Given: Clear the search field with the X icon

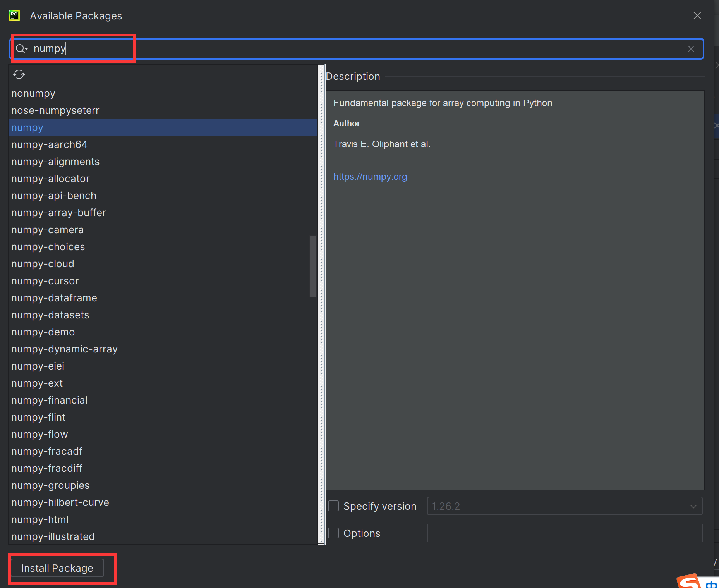Looking at the screenshot, I should (691, 49).
